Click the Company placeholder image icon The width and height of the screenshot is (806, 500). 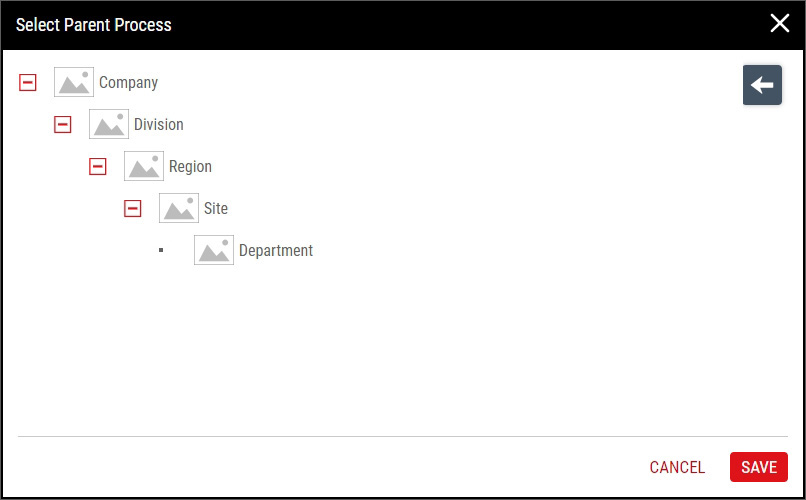pos(74,82)
